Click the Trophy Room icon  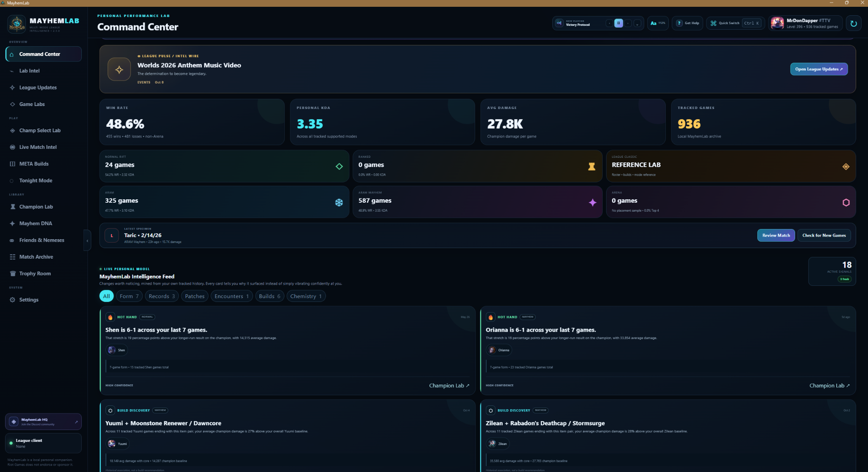pos(12,274)
